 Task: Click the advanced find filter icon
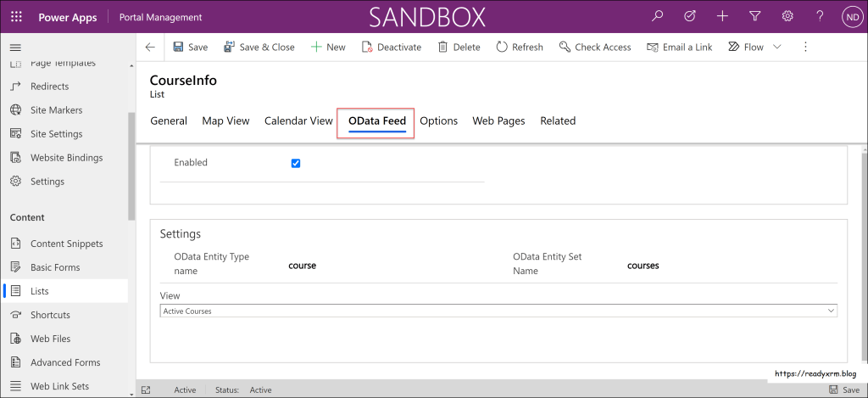754,16
